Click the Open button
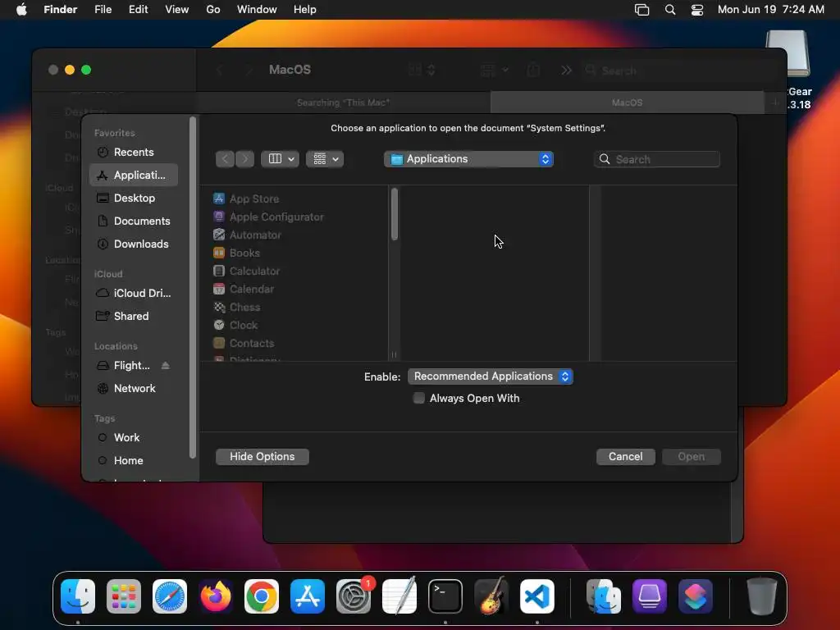The height and width of the screenshot is (630, 840). point(692,457)
